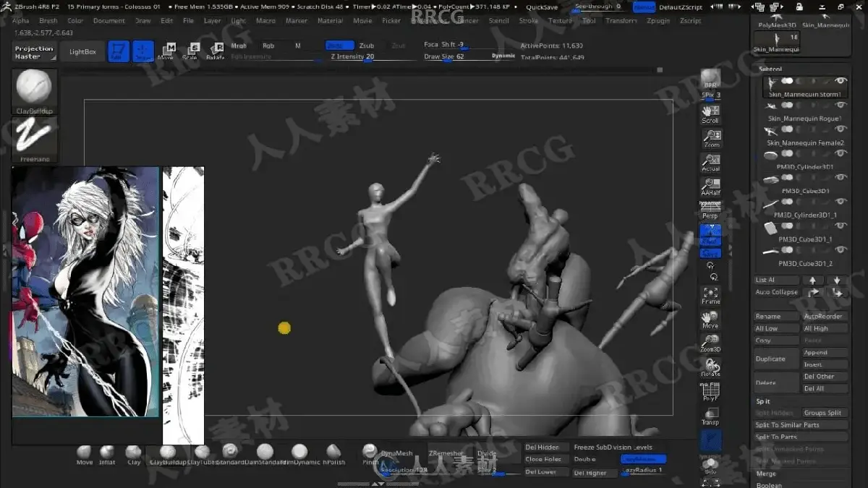The image size is (868, 488).
Task: Pick the hPolish brush in bottom shelf
Action: [333, 455]
